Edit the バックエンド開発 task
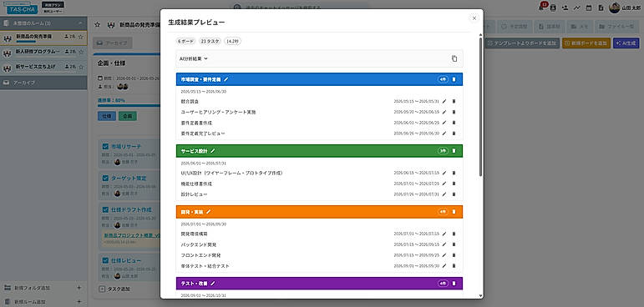The width and height of the screenshot is (644, 307). [444, 244]
